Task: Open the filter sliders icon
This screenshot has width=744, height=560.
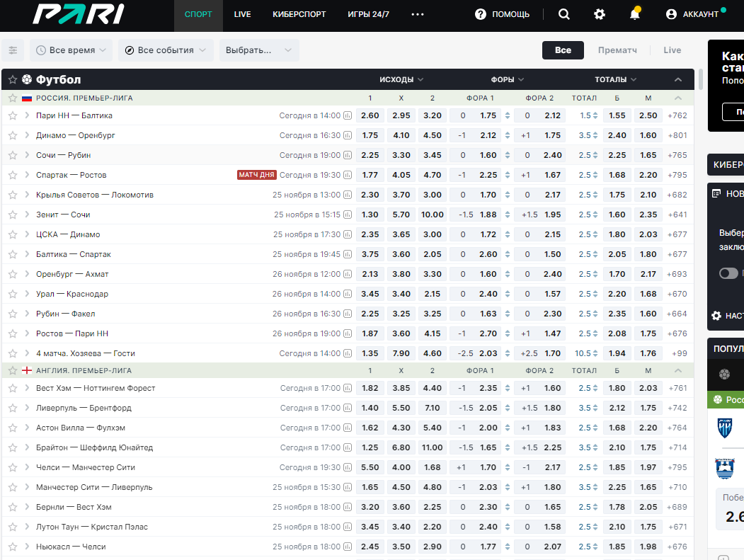Action: [13, 50]
